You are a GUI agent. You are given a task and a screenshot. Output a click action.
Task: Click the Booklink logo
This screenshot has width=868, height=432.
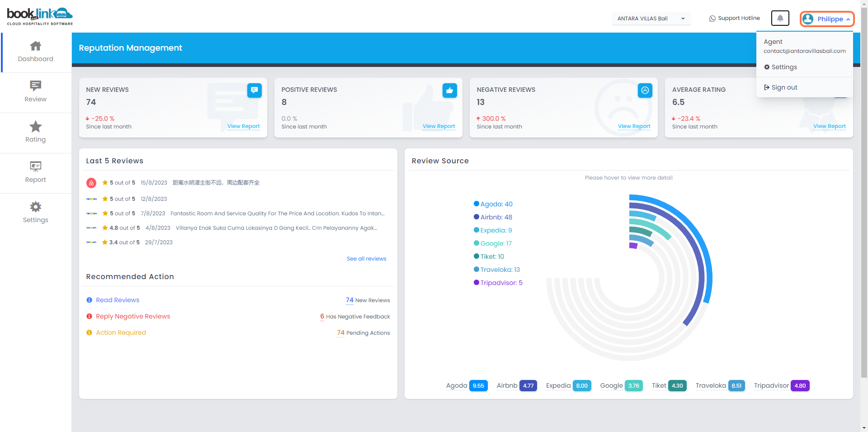click(x=40, y=17)
